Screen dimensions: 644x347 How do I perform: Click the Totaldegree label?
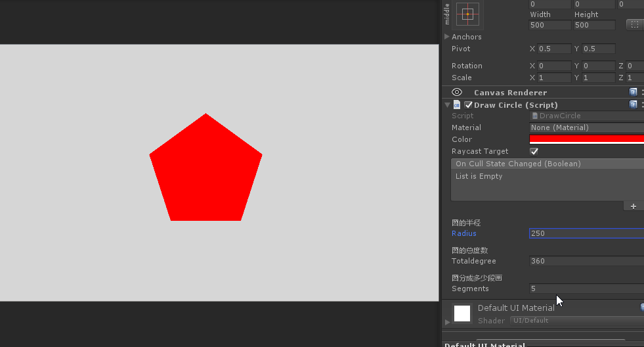click(474, 261)
